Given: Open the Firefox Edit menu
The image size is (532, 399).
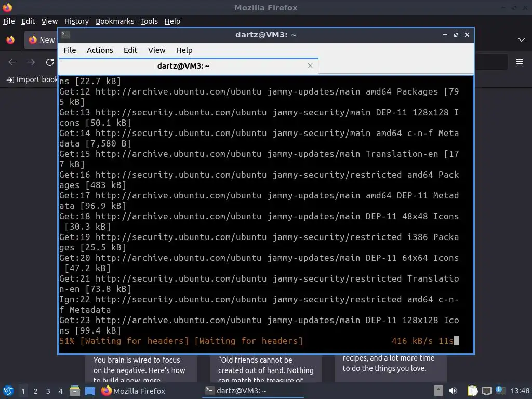Looking at the screenshot, I should [28, 21].
